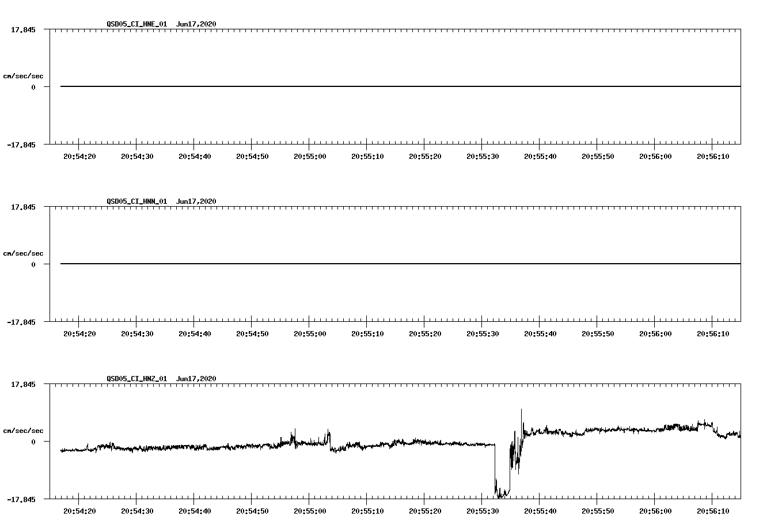Click the -17.845 lower limit of HNN plot
This screenshot has width=782, height=532.
coord(21,322)
